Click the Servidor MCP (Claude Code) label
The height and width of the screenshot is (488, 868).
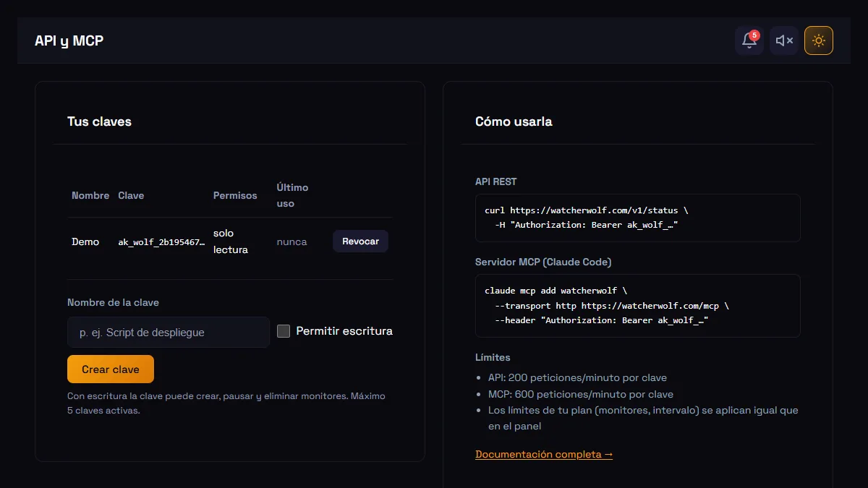point(543,262)
